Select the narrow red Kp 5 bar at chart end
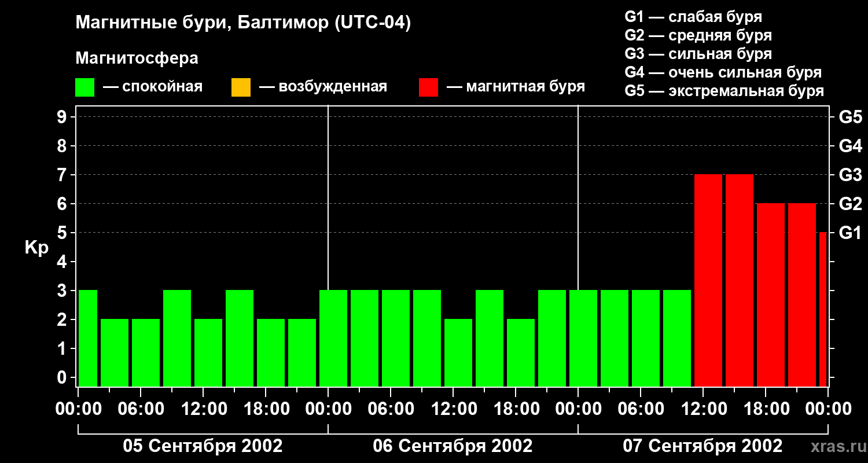This screenshot has height=463, width=868. (x=823, y=309)
